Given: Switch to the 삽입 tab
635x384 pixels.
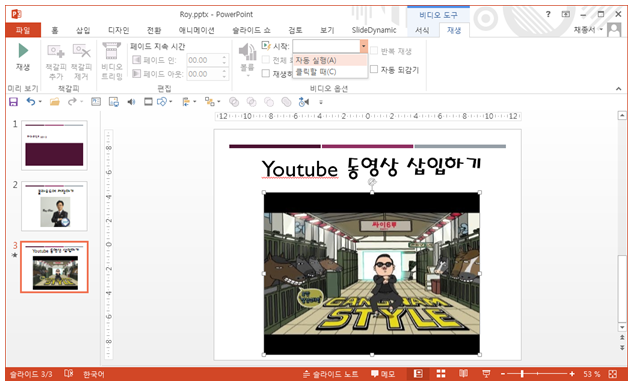Looking at the screenshot, I should click(x=83, y=30).
